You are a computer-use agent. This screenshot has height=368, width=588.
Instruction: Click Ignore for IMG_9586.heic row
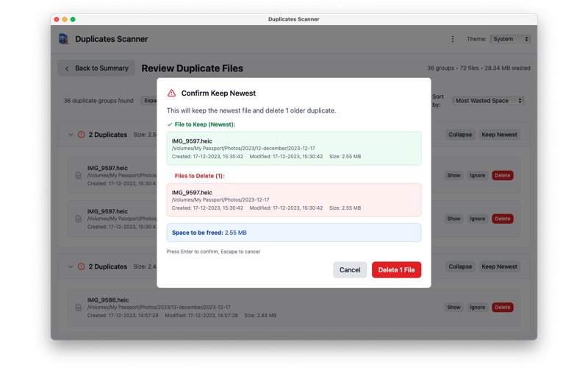click(477, 307)
